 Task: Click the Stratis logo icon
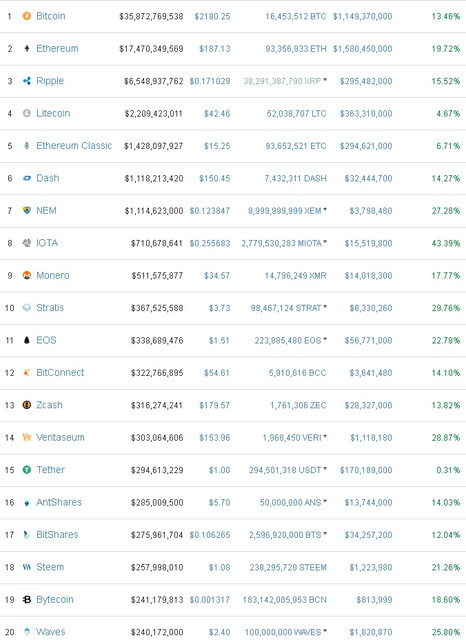tap(27, 308)
